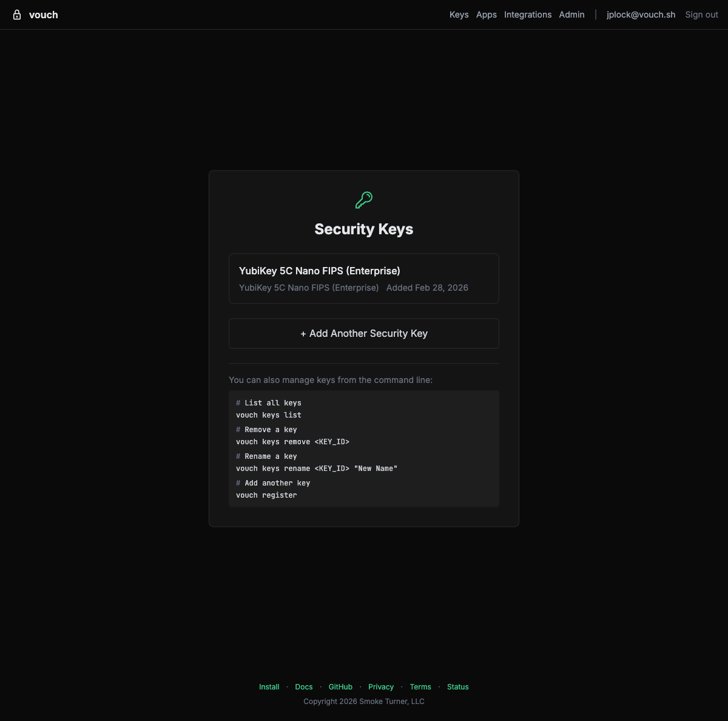
Task: Open the Install footer link
Action: (269, 686)
